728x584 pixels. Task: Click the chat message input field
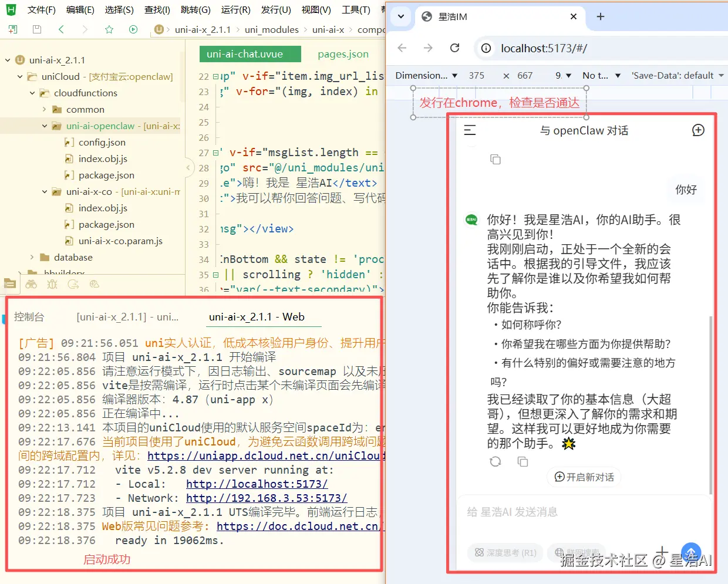pos(584,512)
